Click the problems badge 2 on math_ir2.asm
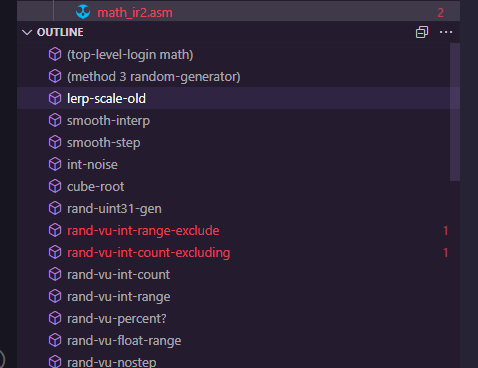This screenshot has height=368, width=478. click(440, 13)
